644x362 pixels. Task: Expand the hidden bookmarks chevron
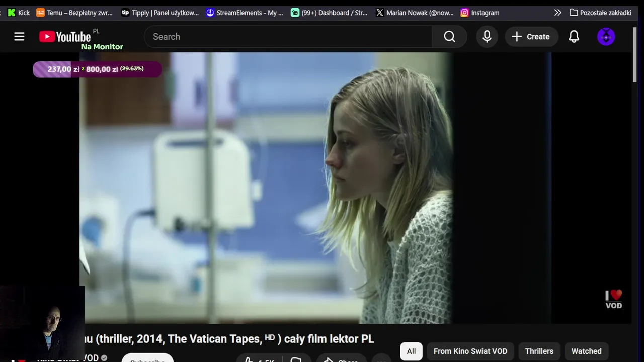(x=557, y=13)
